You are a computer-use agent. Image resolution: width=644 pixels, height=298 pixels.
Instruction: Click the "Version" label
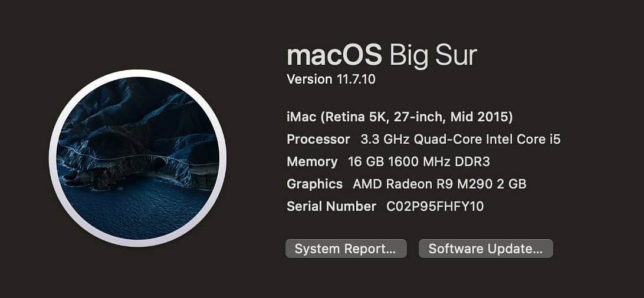point(310,79)
